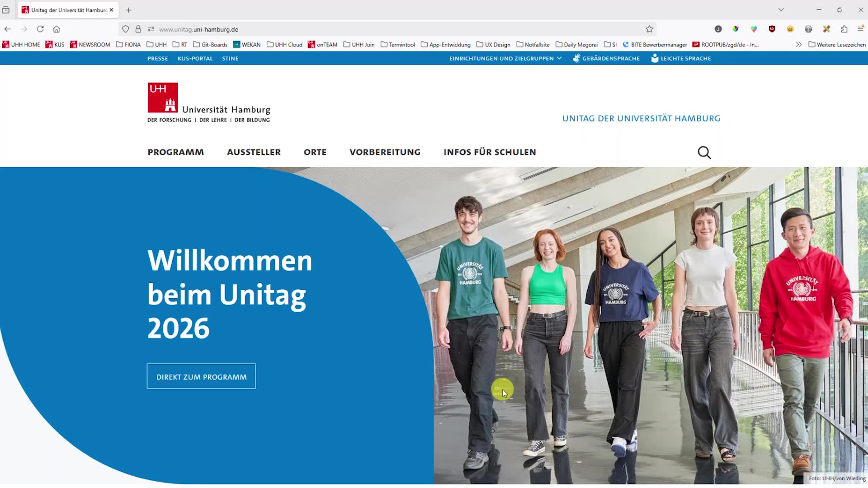Toggle the tracking protection shield
The image size is (868, 488).
click(x=125, y=28)
